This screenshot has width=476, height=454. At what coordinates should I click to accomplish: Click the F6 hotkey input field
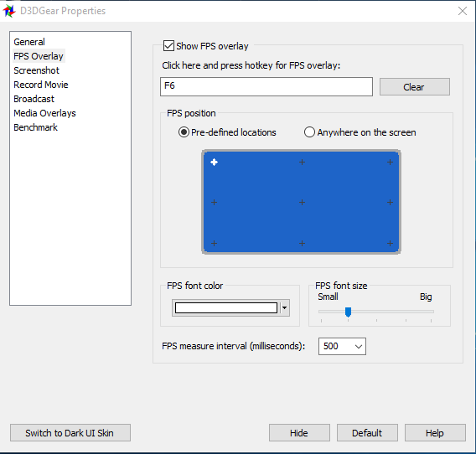pyautogui.click(x=266, y=86)
